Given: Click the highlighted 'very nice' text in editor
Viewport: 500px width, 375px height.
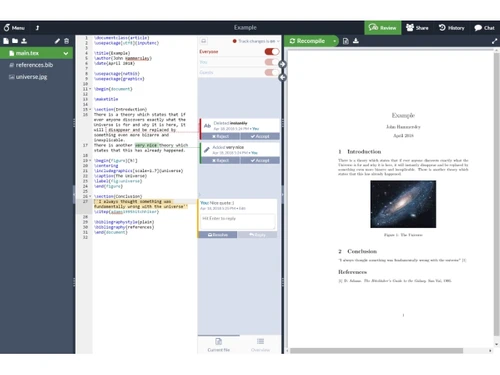Looking at the screenshot, I should [x=146, y=145].
